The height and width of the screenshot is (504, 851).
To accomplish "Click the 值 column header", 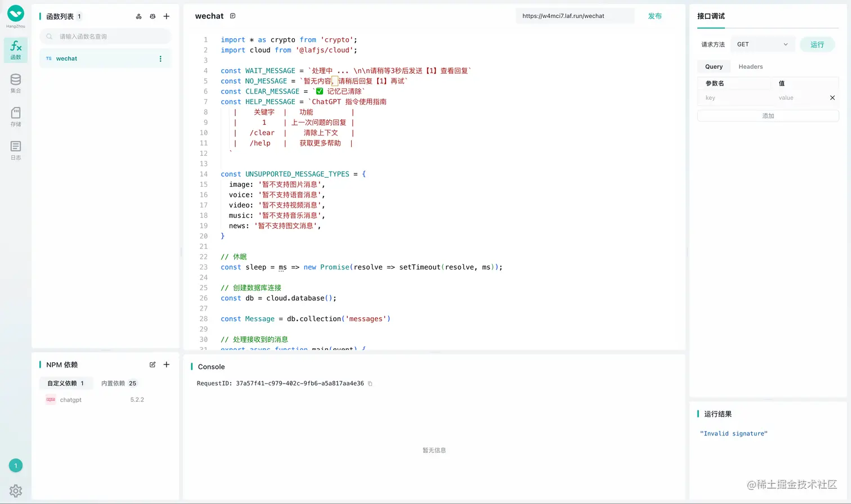I will pos(782,83).
